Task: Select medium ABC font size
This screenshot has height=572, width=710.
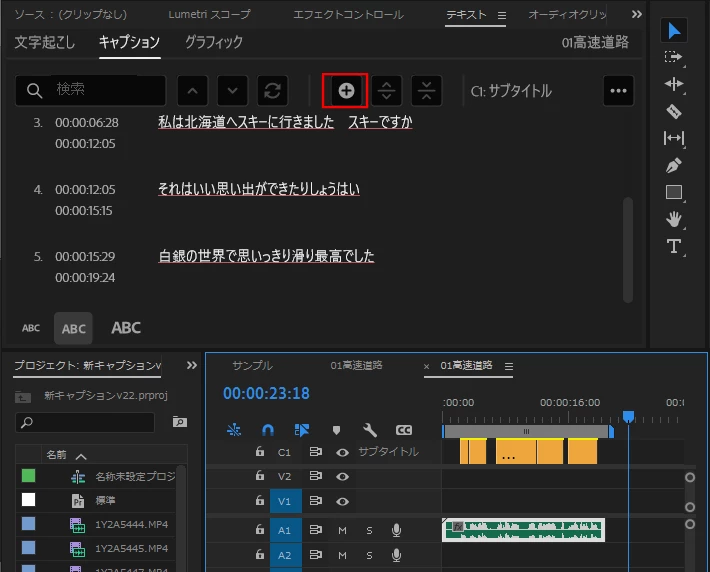Action: pos(73,328)
